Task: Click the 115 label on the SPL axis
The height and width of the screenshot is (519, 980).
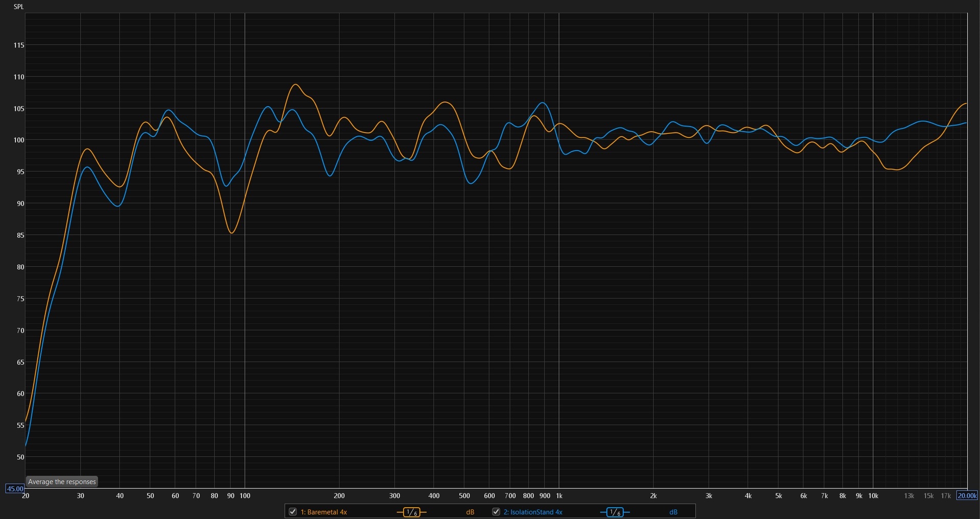Action: [x=19, y=45]
